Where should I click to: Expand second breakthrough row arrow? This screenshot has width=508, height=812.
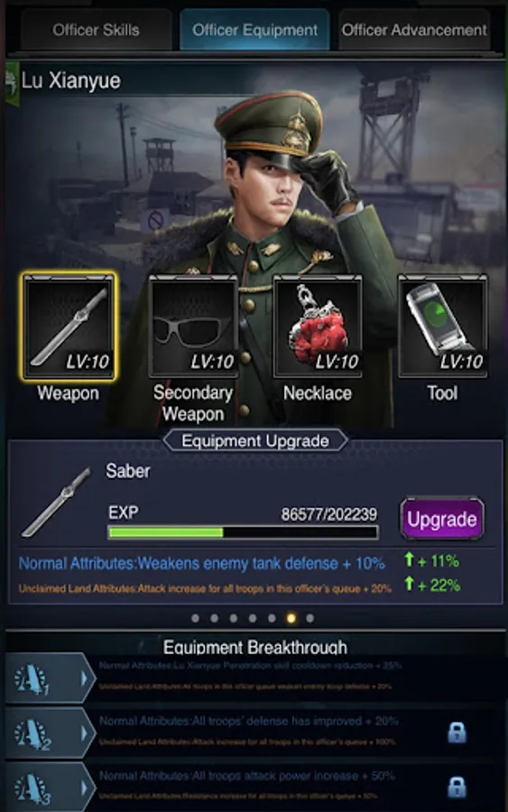84,734
